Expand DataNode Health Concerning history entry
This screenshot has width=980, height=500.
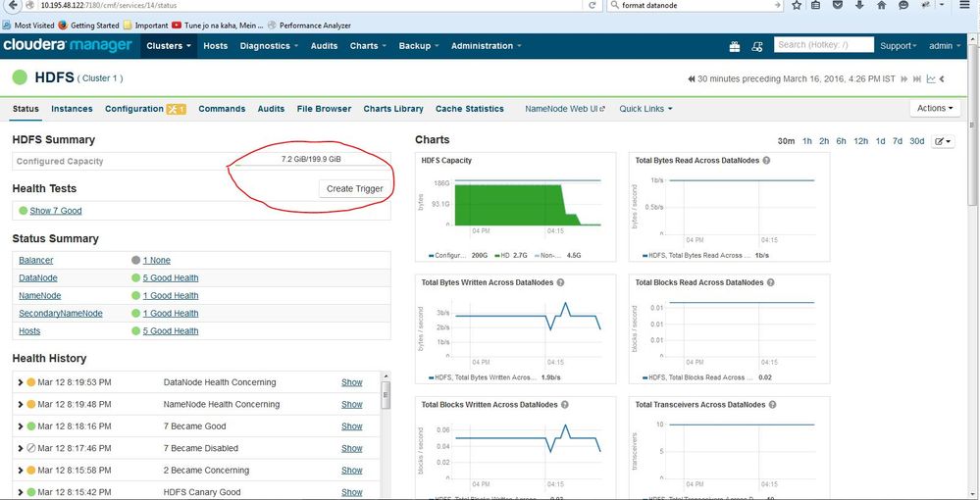pos(21,382)
